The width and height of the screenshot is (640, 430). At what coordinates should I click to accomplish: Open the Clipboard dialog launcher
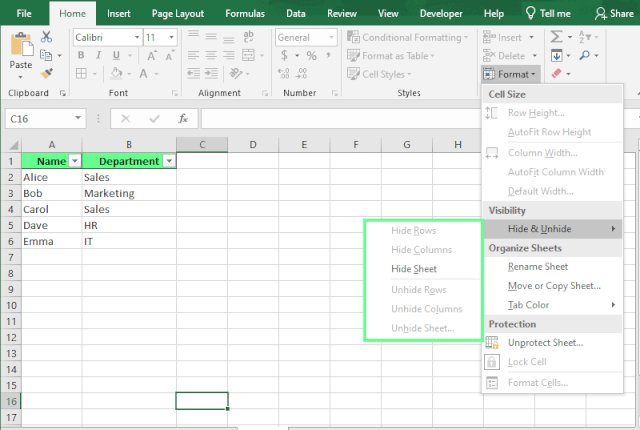(x=62, y=93)
